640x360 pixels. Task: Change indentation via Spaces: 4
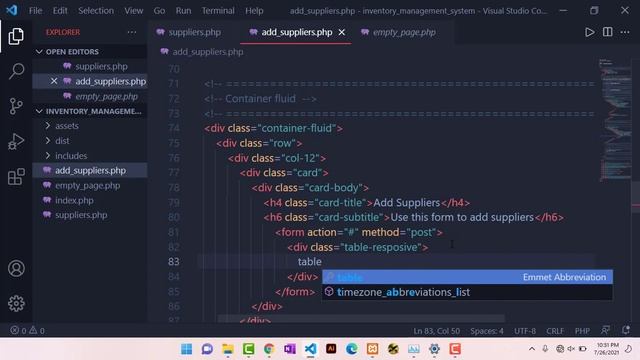(x=487, y=331)
